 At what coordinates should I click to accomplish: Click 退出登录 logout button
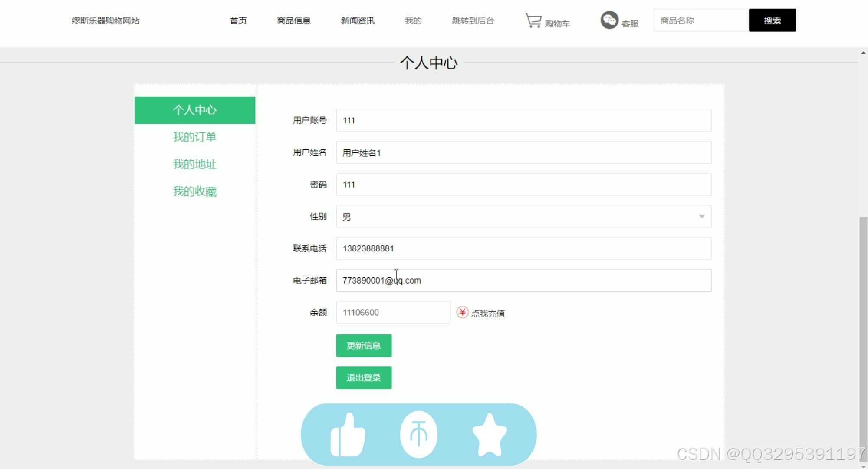tap(364, 377)
